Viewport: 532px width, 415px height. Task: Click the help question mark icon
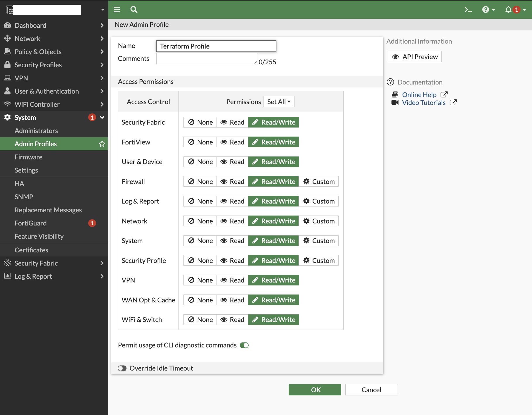[486, 10]
